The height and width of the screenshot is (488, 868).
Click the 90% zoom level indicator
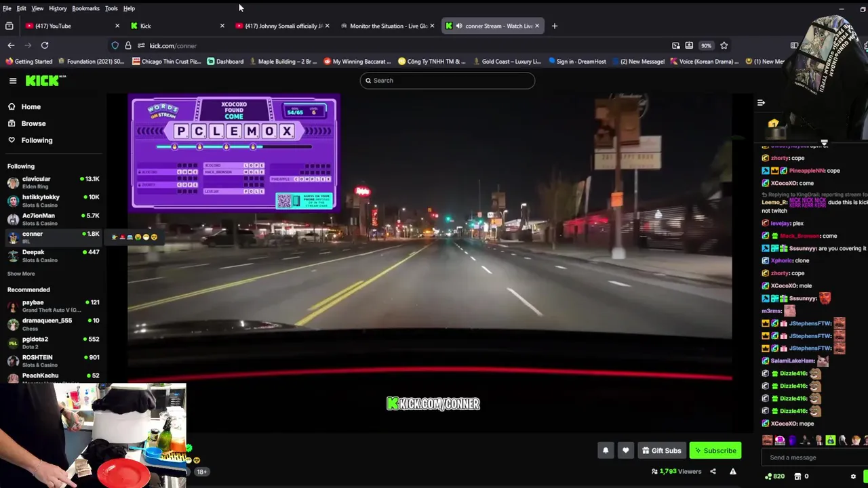[x=707, y=45]
